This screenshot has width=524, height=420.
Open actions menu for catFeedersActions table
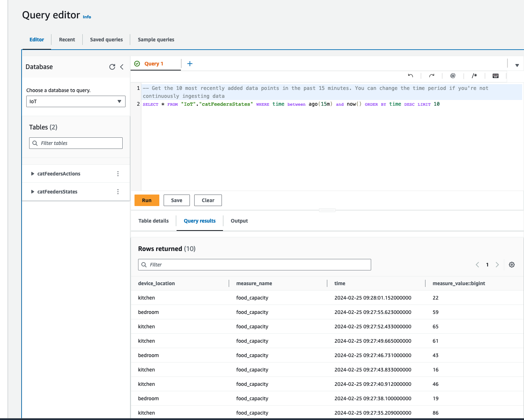pos(118,174)
